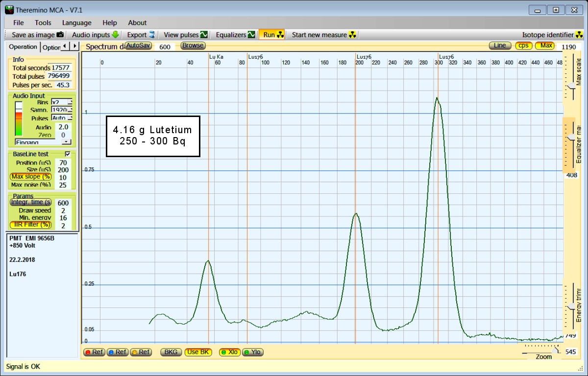The image size is (588, 376).
Task: Click the Audio gain value 2.0
Action: click(x=63, y=127)
